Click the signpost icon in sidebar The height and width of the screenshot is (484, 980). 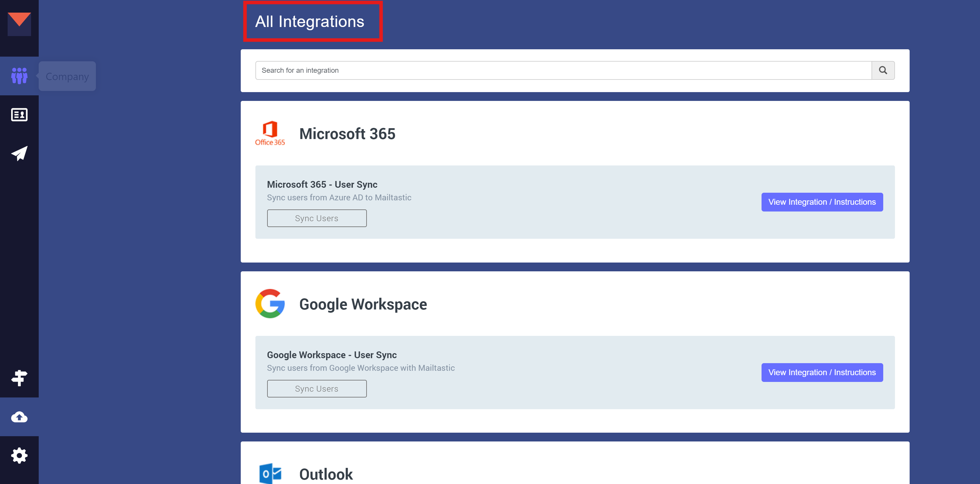point(19,378)
